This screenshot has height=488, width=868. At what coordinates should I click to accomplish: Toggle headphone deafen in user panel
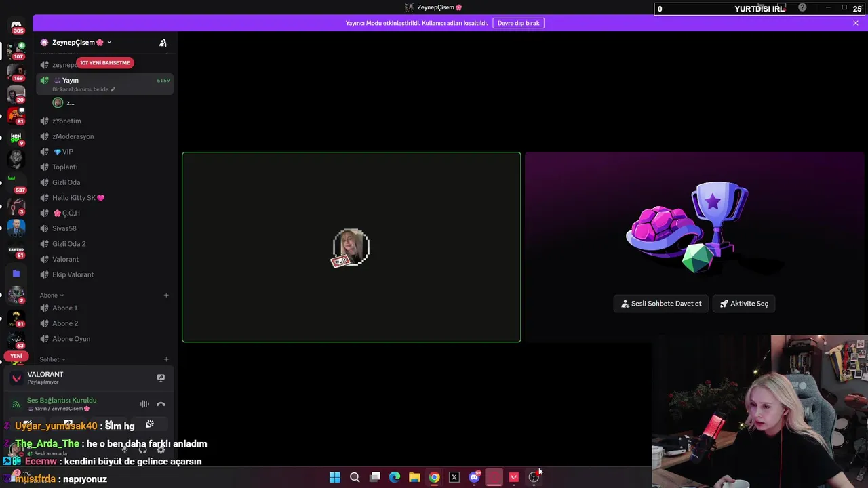coord(142,449)
